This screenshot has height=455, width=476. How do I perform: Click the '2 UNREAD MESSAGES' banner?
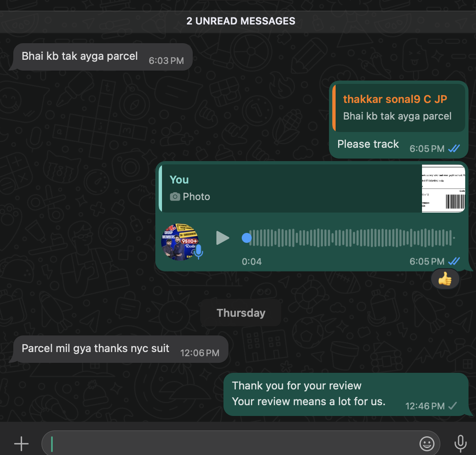click(x=240, y=21)
